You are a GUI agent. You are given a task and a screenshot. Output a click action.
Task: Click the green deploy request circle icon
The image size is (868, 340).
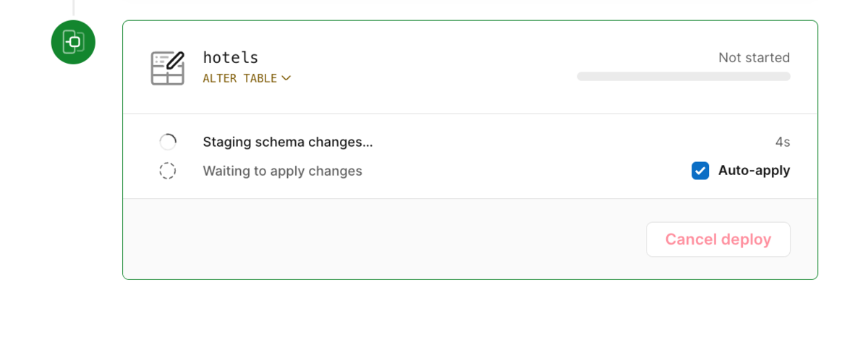pos(73,42)
